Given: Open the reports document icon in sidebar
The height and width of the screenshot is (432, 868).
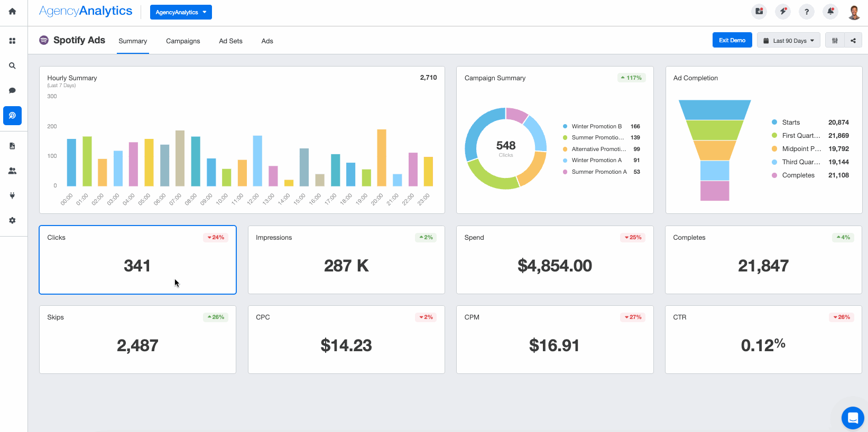Looking at the screenshot, I should pyautogui.click(x=12, y=146).
